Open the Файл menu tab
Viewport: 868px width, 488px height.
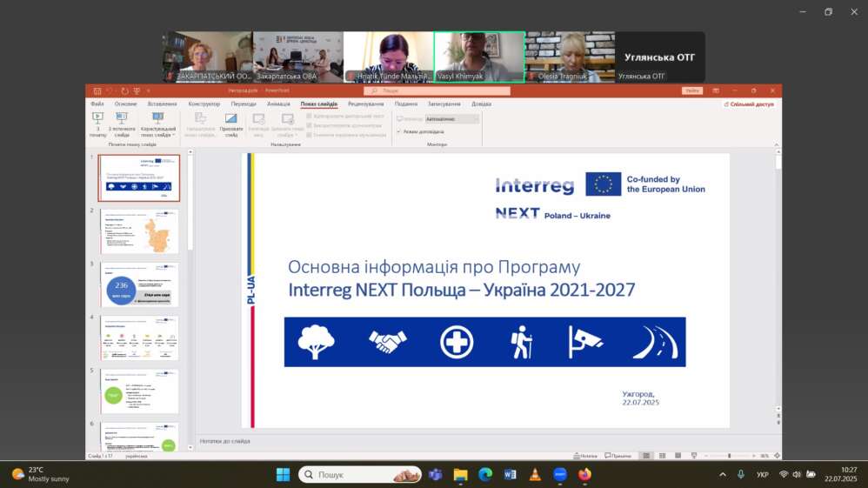[97, 104]
